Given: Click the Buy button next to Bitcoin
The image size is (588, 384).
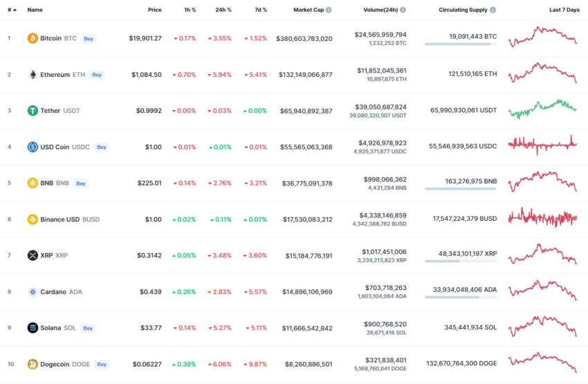Looking at the screenshot, I should point(89,39).
